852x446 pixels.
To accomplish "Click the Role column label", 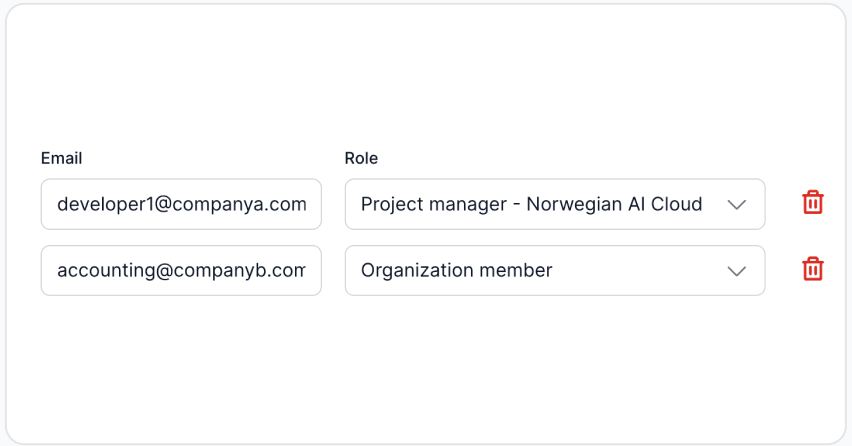I will coord(361,158).
